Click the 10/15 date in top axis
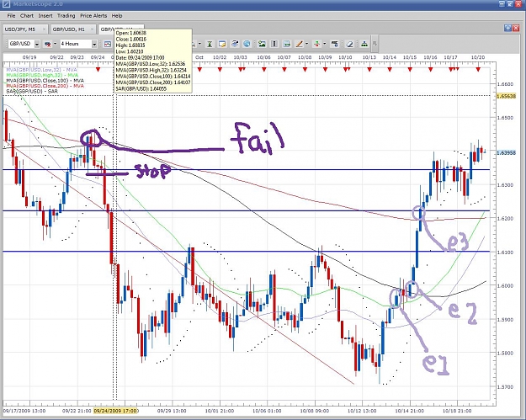This screenshot has height=420, width=526. (410, 57)
